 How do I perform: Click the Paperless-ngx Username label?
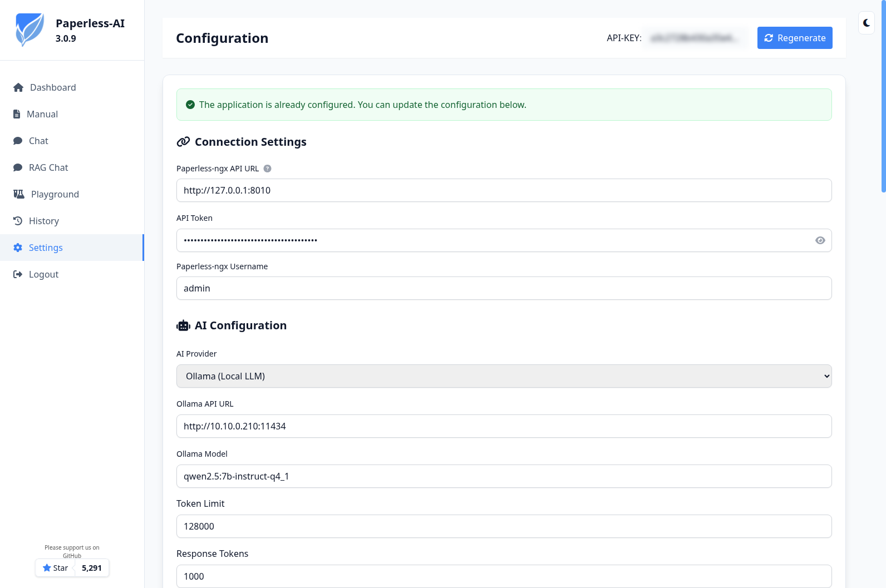point(222,266)
